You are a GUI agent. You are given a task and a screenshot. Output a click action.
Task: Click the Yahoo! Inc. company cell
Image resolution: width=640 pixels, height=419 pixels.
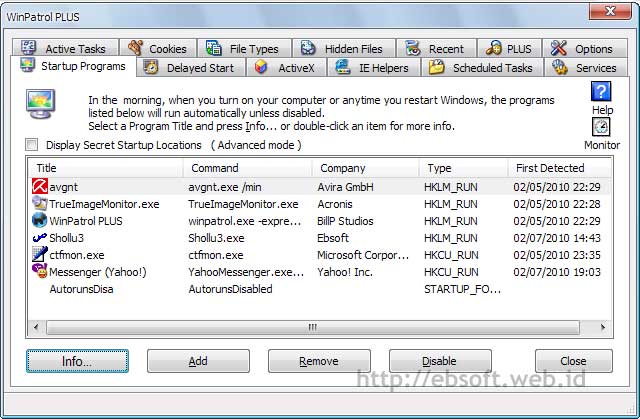point(345,272)
